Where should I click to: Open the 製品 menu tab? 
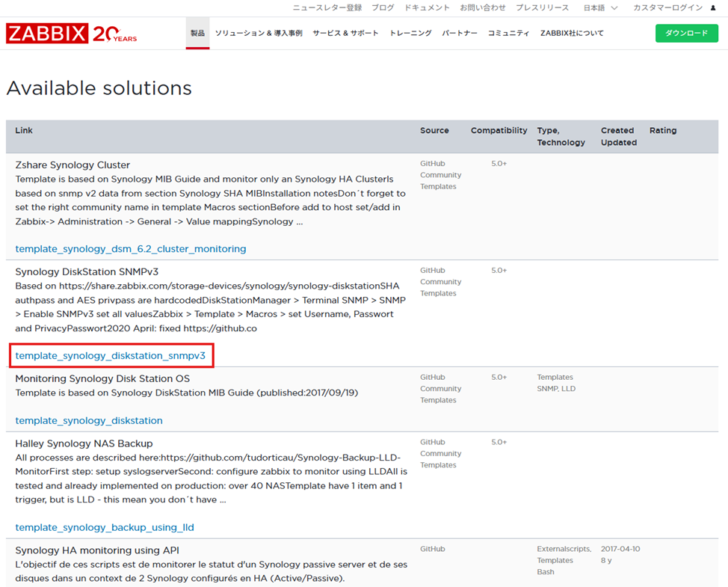pyautogui.click(x=197, y=34)
